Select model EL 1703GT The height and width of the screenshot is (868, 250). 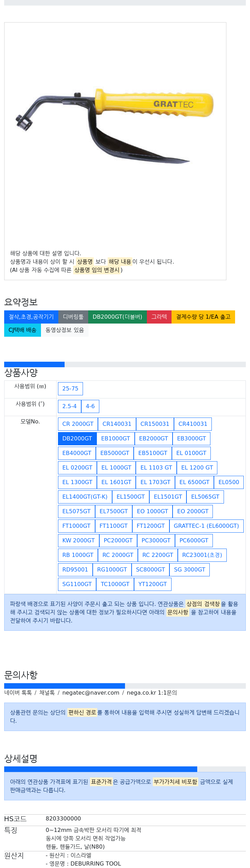(156, 482)
